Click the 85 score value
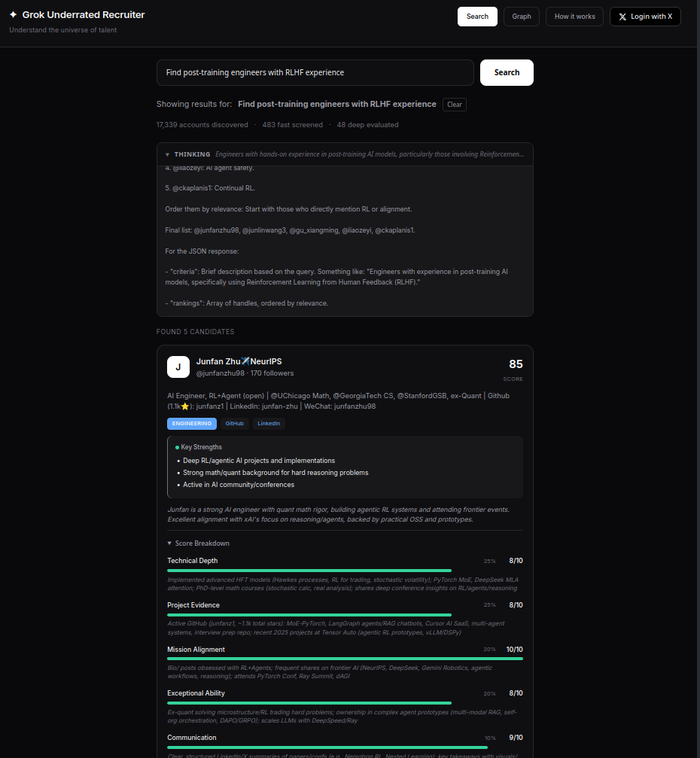 (516, 364)
